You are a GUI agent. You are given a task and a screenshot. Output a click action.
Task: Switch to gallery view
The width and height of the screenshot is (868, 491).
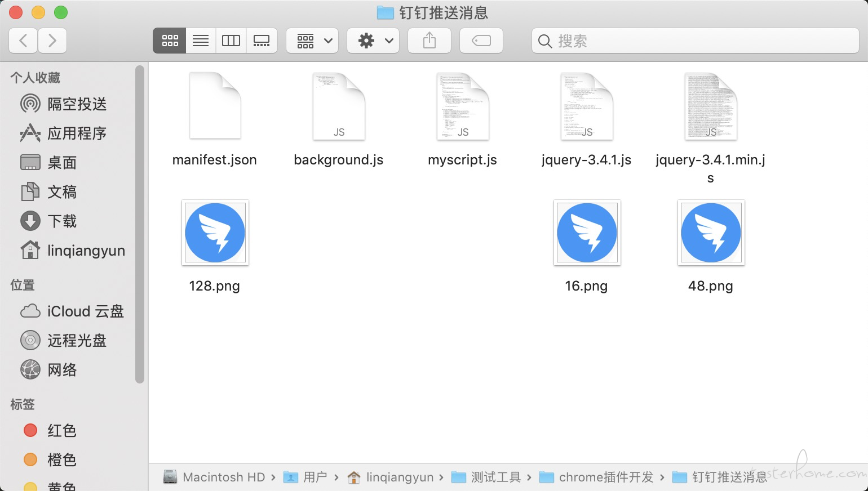click(x=262, y=41)
